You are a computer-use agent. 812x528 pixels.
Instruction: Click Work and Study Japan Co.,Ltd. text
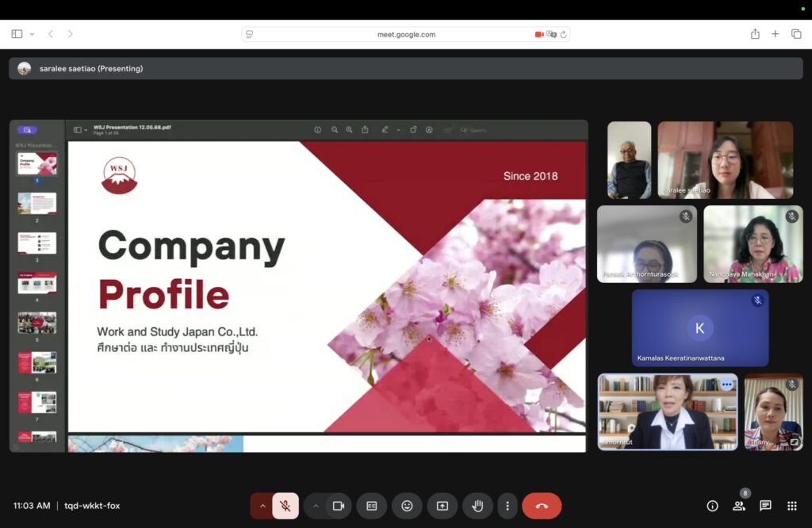(177, 332)
